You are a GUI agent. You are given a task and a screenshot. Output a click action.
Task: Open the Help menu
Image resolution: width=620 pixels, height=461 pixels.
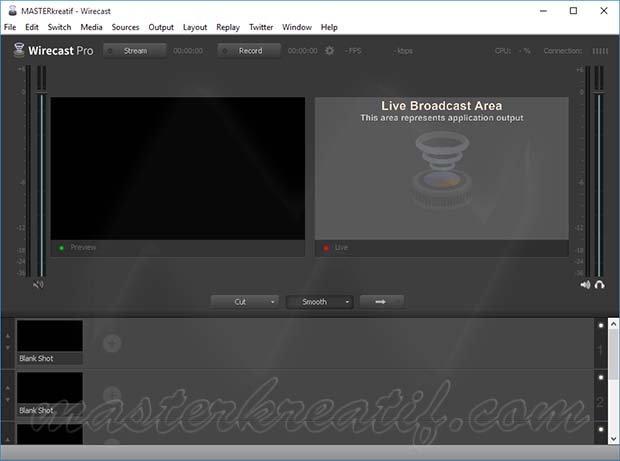[x=329, y=27]
